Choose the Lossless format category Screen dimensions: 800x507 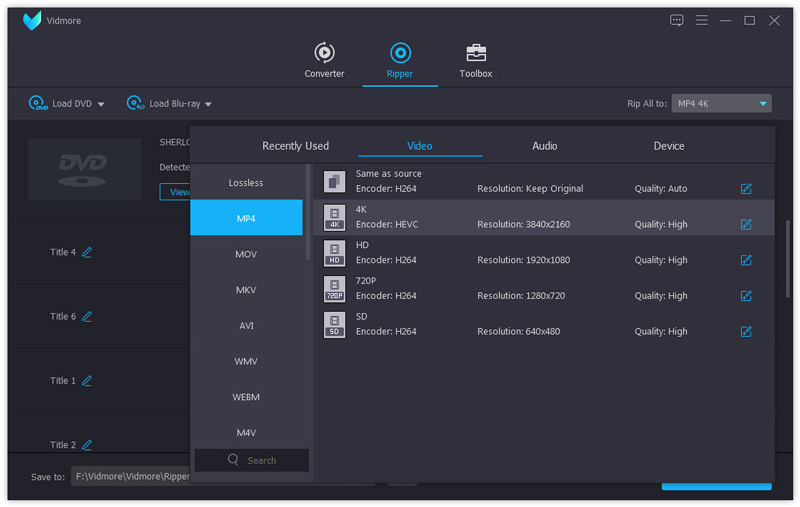pyautogui.click(x=246, y=183)
